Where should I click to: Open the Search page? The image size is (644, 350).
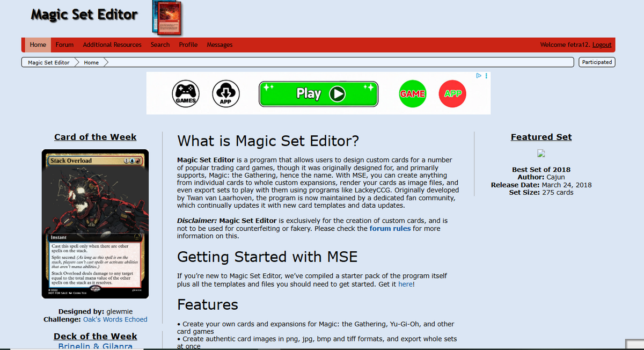160,45
